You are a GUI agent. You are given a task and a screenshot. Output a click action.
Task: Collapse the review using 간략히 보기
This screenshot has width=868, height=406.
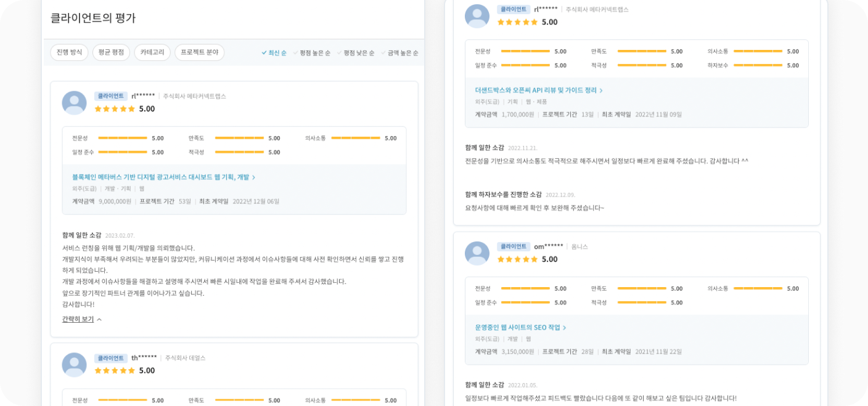point(78,319)
